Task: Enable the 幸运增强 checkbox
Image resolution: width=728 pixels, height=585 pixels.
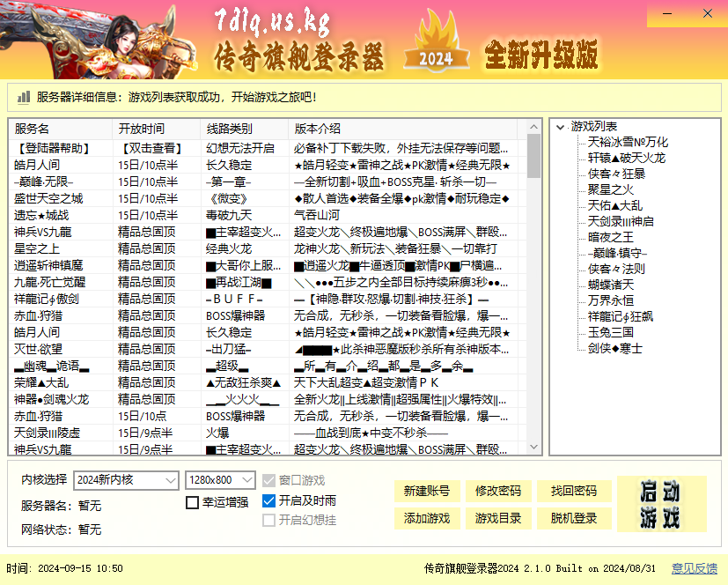Action: tap(193, 502)
